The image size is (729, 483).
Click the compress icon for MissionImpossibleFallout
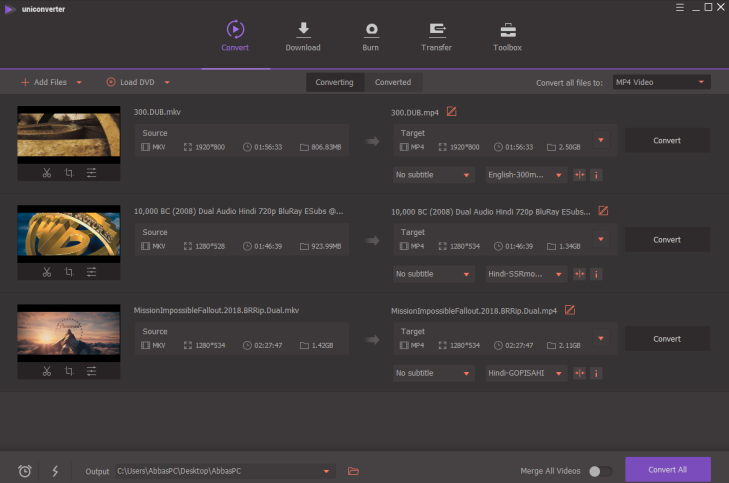[x=579, y=373]
